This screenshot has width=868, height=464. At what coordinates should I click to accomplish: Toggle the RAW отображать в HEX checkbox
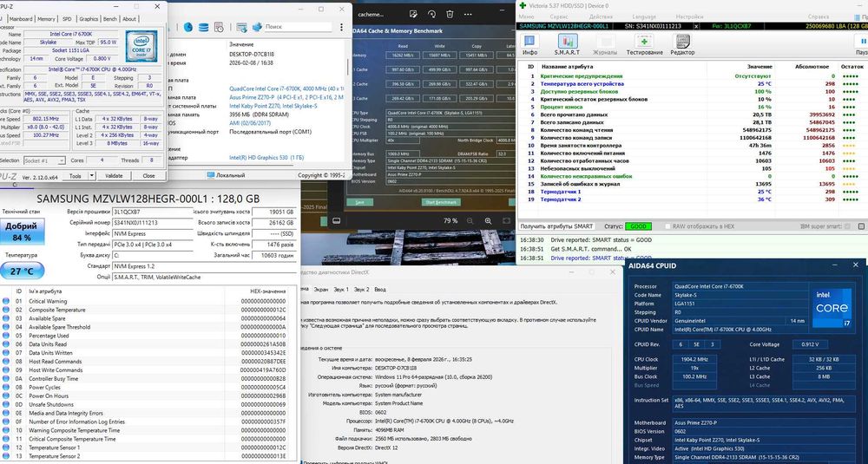[x=668, y=226]
